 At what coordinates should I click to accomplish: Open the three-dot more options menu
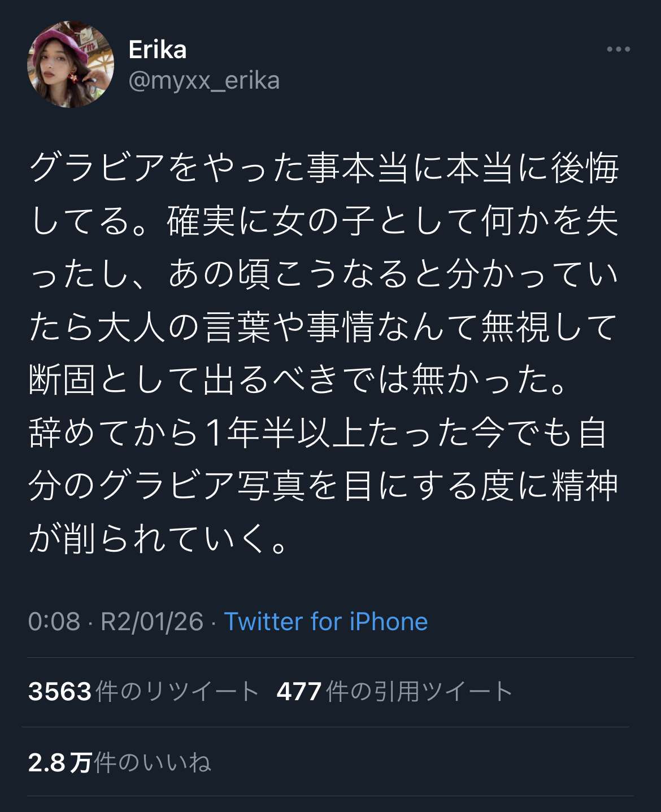pyautogui.click(x=618, y=50)
